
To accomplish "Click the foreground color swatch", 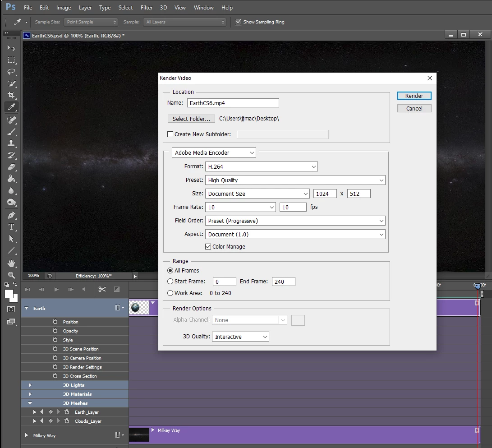I will coord(9,294).
